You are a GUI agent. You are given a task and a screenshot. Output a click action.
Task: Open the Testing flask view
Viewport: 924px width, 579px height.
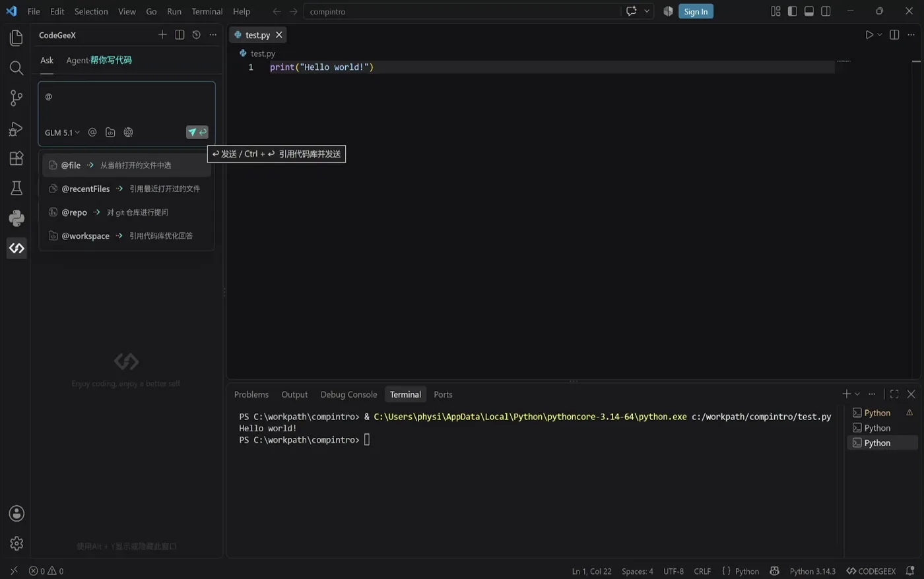[16, 188]
